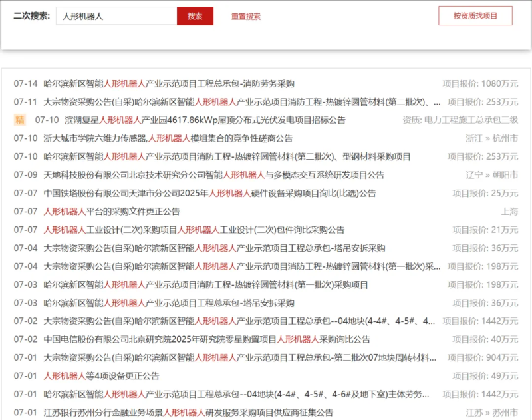The image size is (532, 420).
Task: Open 07-11 大宗物资采购热镀锌圆管第二批次 listing
Action: [242, 102]
